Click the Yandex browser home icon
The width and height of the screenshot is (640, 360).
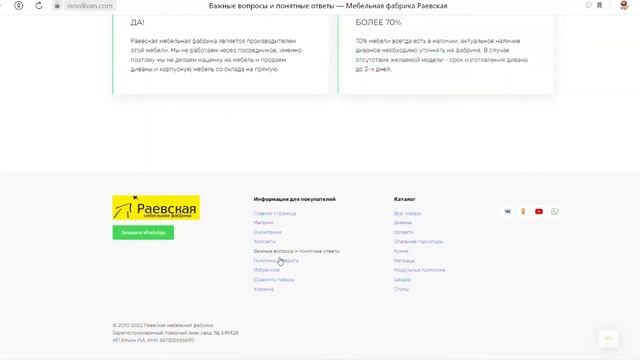(x=19, y=6)
